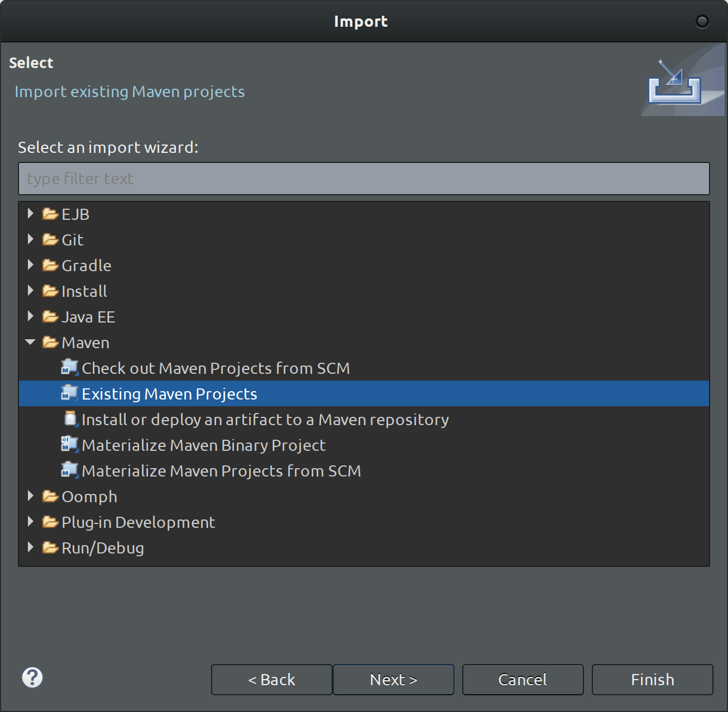Select the Plug-in Development tree item
Screen dimensions: 728x712
pos(138,522)
